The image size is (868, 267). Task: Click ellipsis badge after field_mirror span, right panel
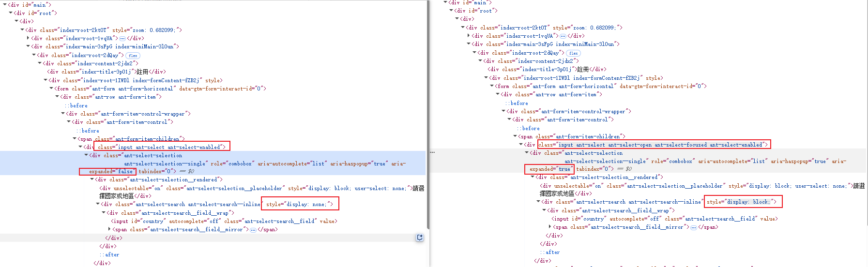pos(694,227)
